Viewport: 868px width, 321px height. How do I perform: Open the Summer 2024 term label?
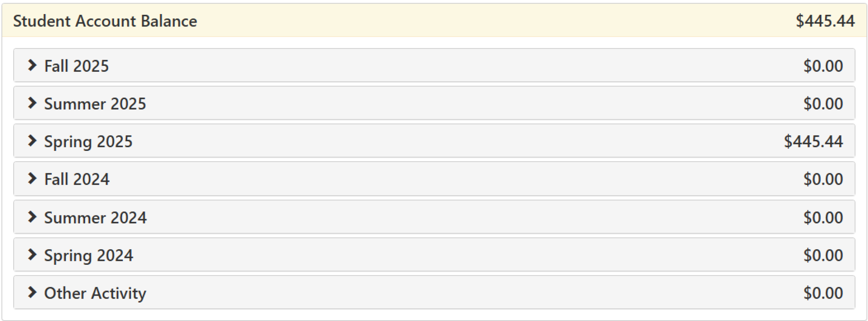[x=95, y=218]
